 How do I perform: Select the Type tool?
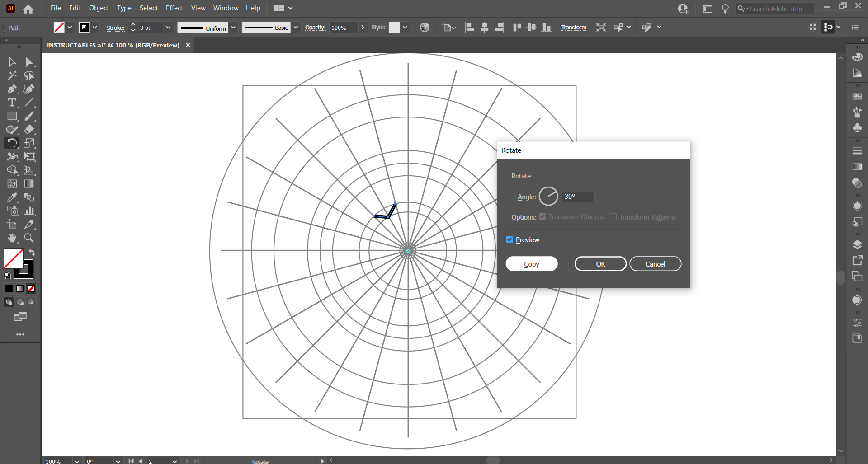[12, 103]
